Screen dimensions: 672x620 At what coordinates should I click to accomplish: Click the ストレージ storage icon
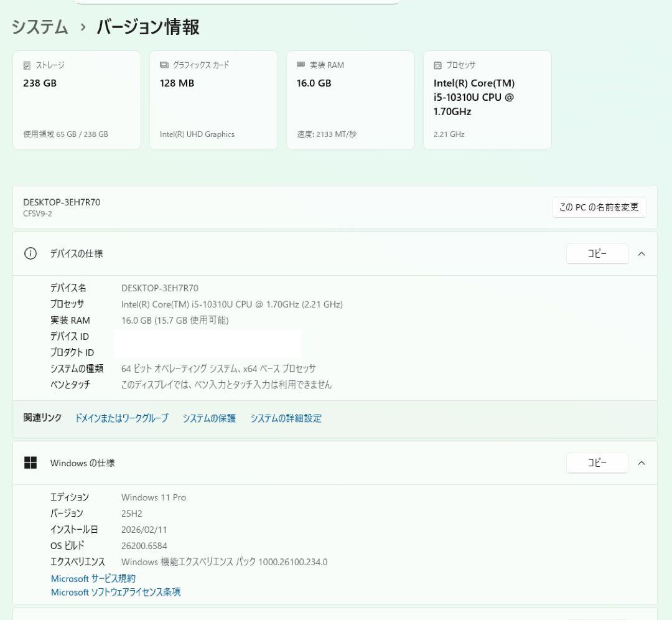(x=26, y=65)
